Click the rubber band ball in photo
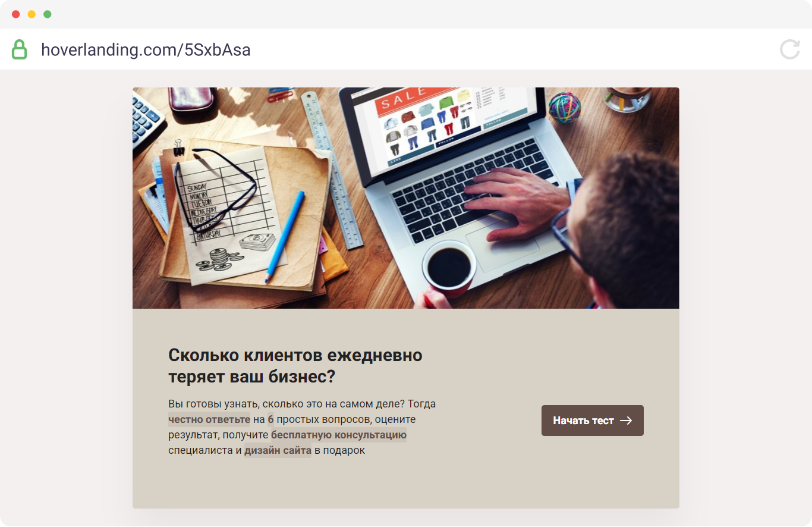Screen dimensions: 812x527 coord(564,107)
